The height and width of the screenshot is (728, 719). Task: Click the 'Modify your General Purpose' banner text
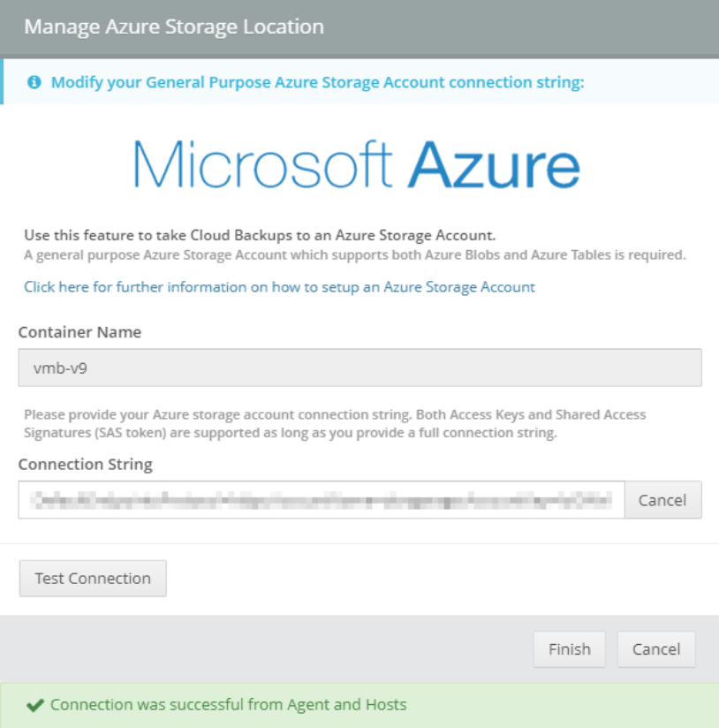pyautogui.click(x=318, y=83)
